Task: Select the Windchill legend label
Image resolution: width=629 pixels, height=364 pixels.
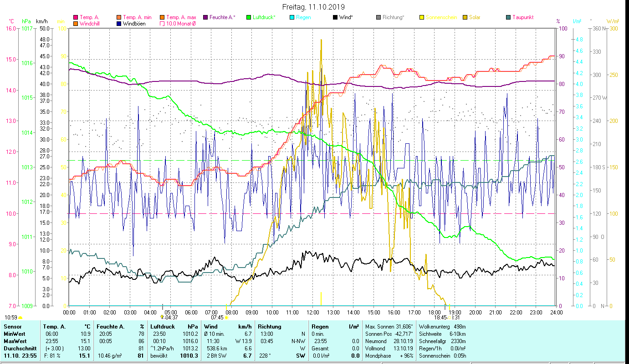Action: (x=90, y=24)
